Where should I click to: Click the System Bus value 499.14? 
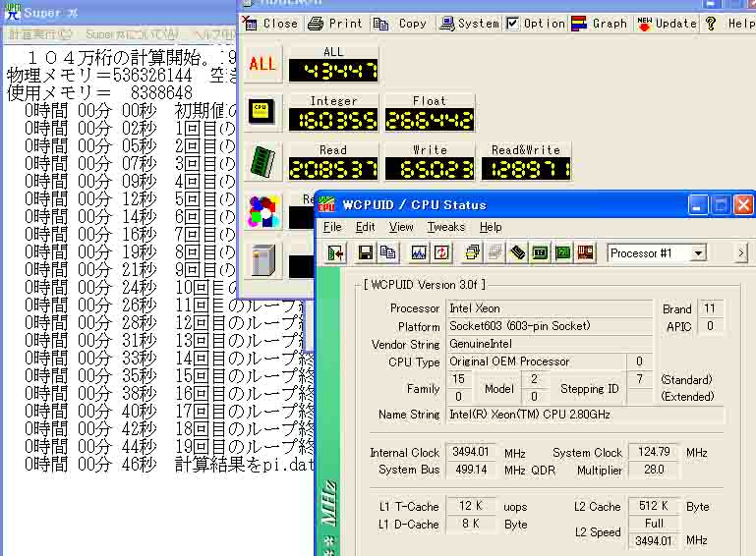point(471,470)
